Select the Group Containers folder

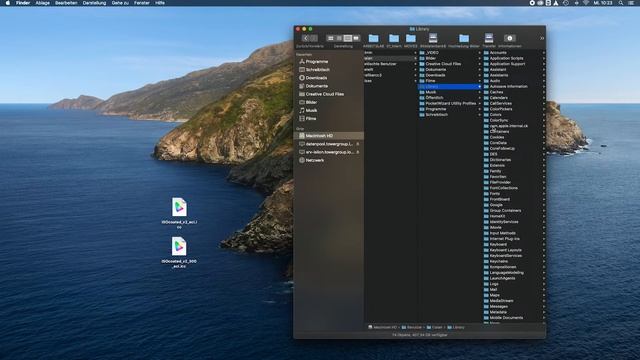(x=514, y=211)
